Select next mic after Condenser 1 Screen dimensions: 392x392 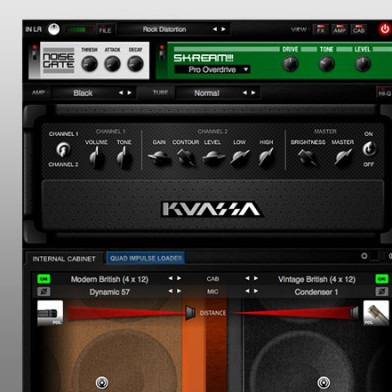click(256, 291)
